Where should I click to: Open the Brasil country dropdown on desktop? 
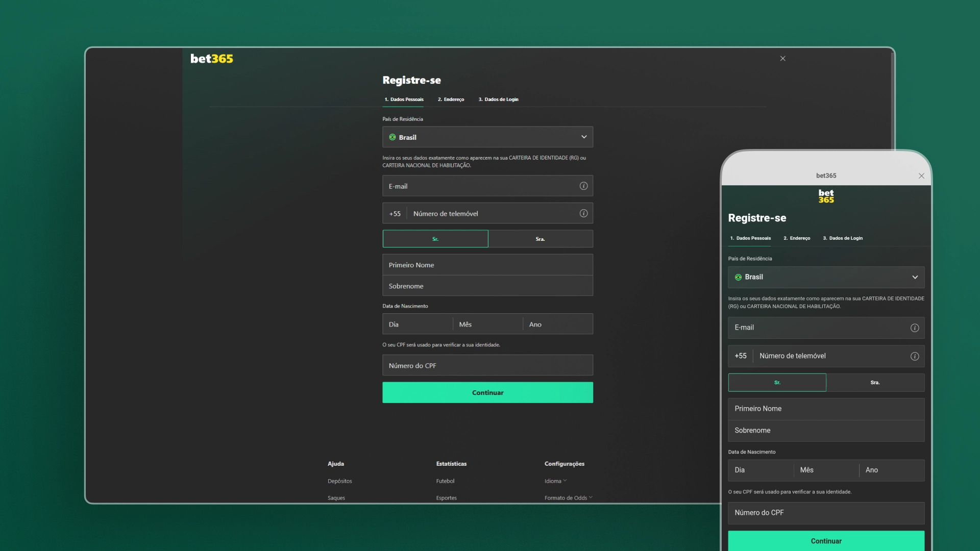click(x=487, y=137)
